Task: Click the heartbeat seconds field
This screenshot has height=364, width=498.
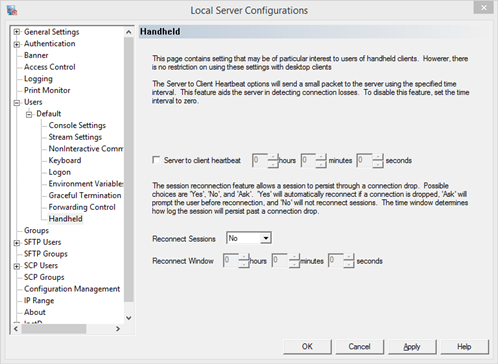Action: (x=364, y=160)
